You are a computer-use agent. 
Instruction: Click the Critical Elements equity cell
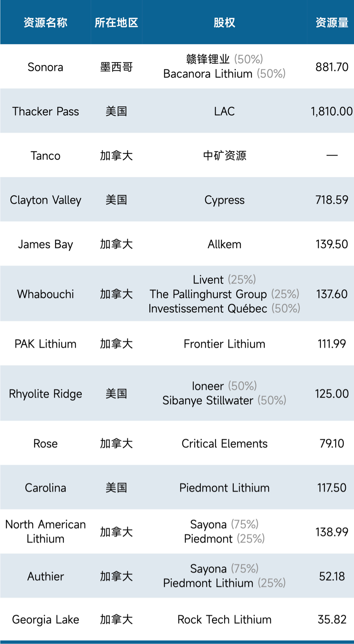click(x=224, y=444)
